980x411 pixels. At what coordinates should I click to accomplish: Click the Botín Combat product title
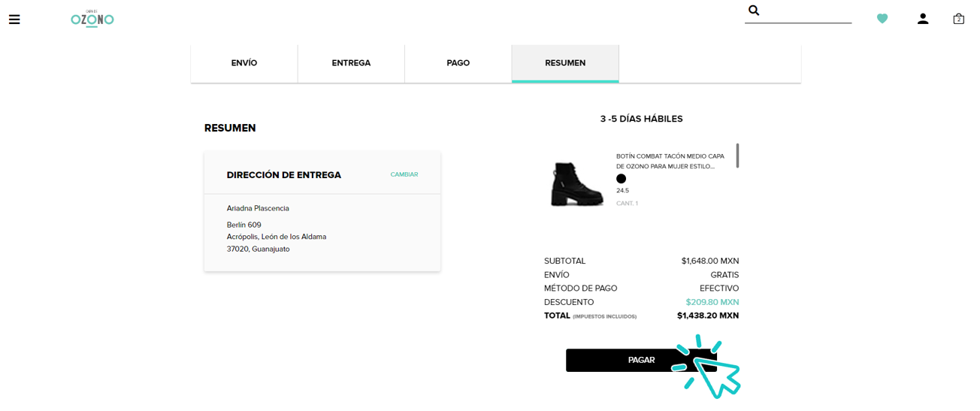tap(665, 162)
